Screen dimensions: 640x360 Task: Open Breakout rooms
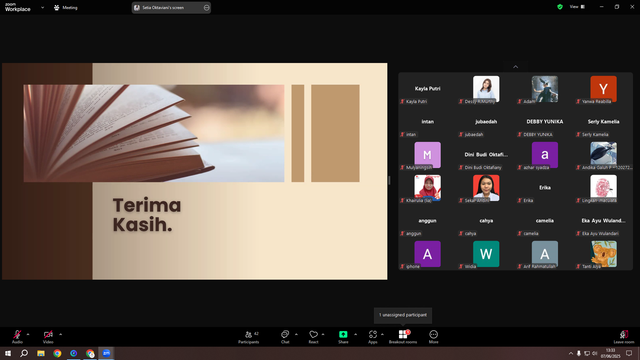pos(403,337)
